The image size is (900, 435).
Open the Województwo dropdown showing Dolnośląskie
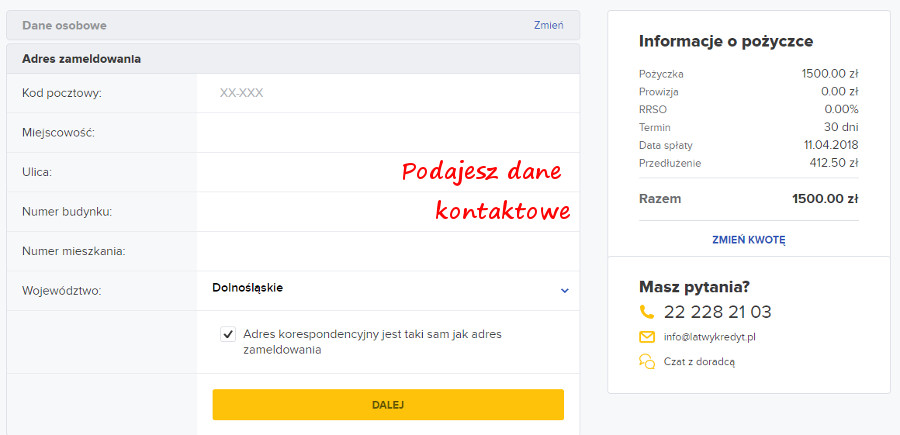388,289
